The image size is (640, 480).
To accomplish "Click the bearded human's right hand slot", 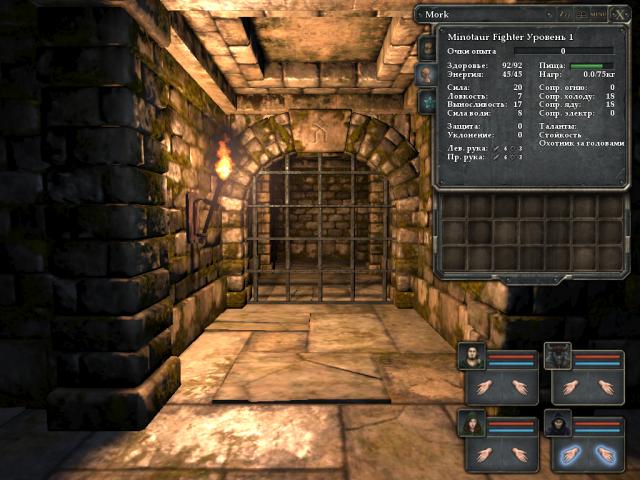I will 521,387.
